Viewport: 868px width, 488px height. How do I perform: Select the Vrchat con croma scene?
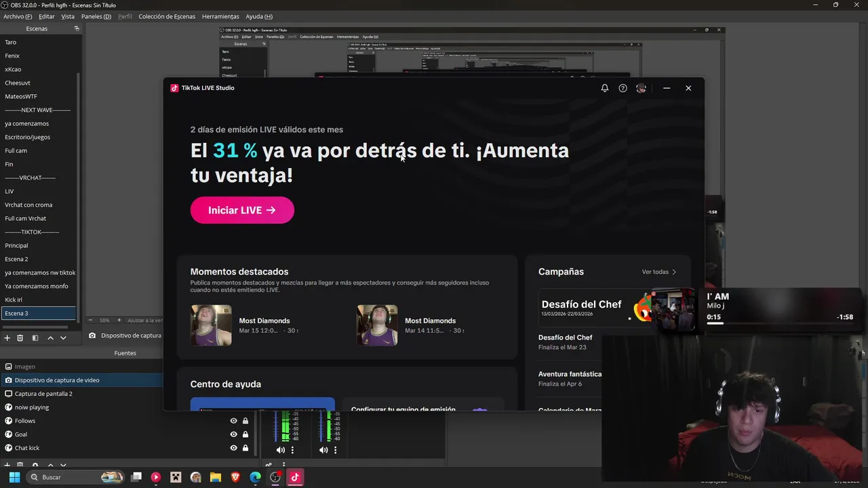point(39,205)
